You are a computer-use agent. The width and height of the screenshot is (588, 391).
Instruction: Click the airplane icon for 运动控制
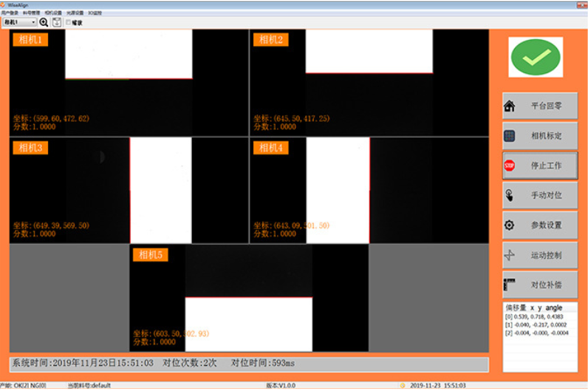point(510,256)
